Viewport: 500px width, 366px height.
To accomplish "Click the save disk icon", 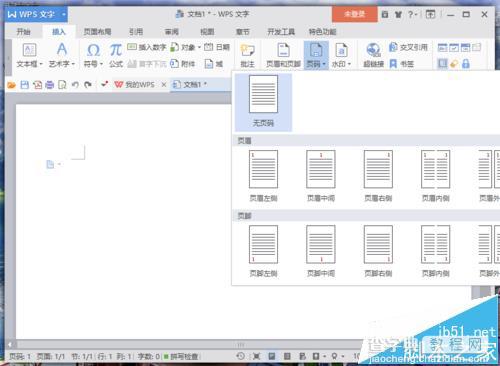I will pos(24,85).
